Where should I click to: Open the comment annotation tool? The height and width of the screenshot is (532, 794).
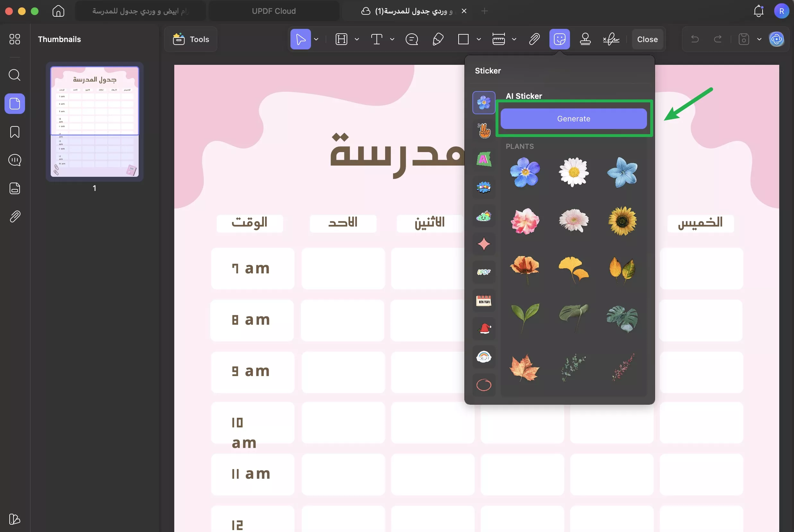[411, 39]
